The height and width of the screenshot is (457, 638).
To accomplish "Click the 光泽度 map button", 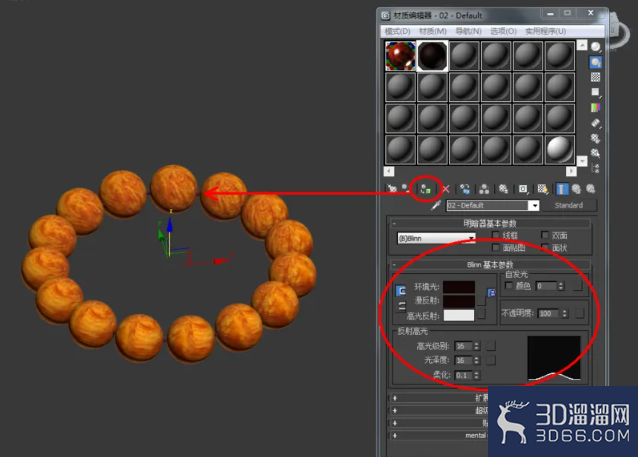I will point(491,360).
